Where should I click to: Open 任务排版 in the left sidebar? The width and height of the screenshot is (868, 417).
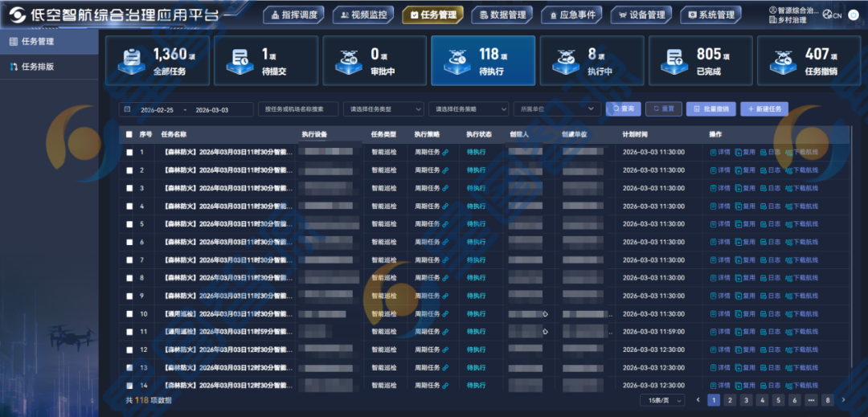pos(37,67)
